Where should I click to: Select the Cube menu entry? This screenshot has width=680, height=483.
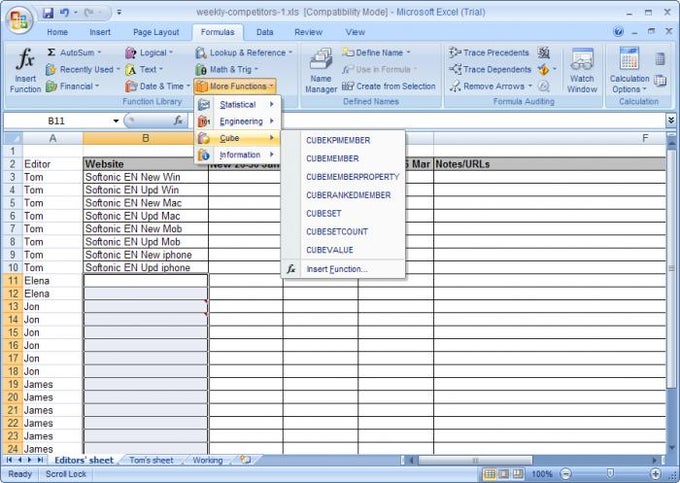coord(237,138)
